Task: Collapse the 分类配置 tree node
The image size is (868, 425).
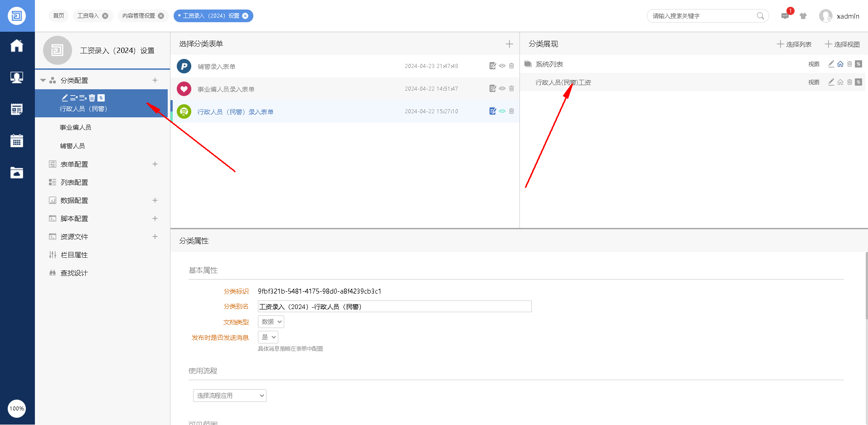Action: point(43,80)
